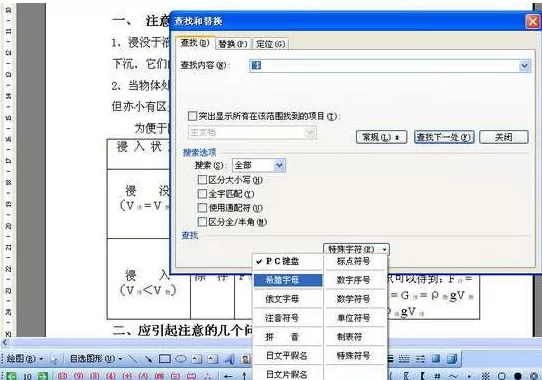Select the Arrow drawing tool

coord(148,359)
